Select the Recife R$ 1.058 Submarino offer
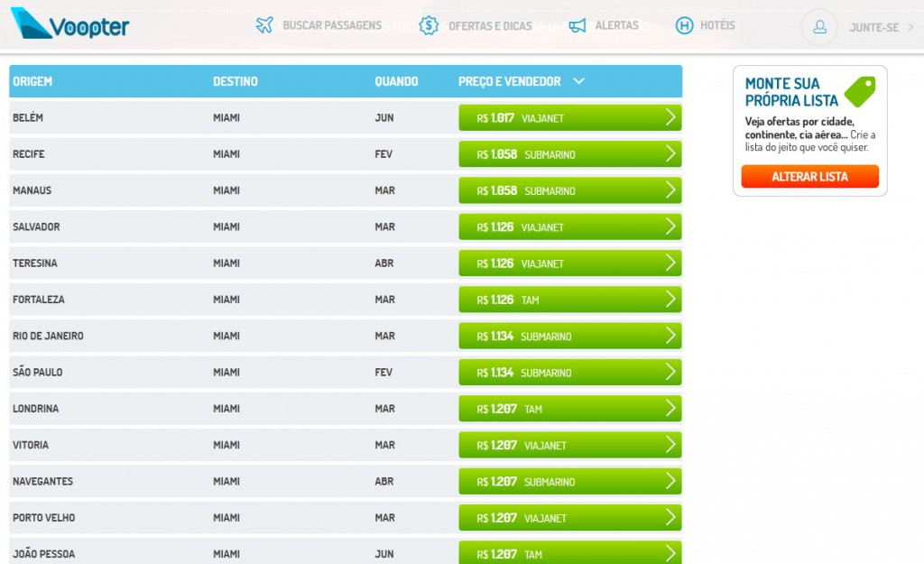This screenshot has height=564, width=924. [x=569, y=154]
